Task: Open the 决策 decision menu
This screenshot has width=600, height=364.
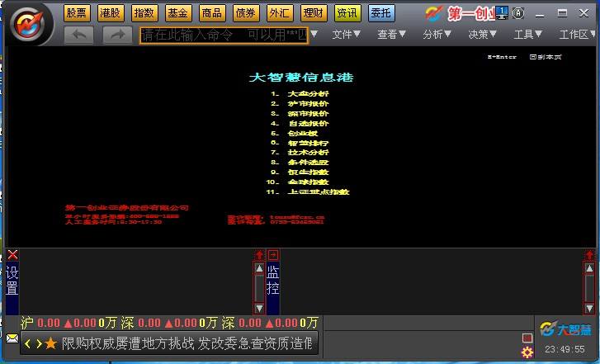Action: (482, 35)
